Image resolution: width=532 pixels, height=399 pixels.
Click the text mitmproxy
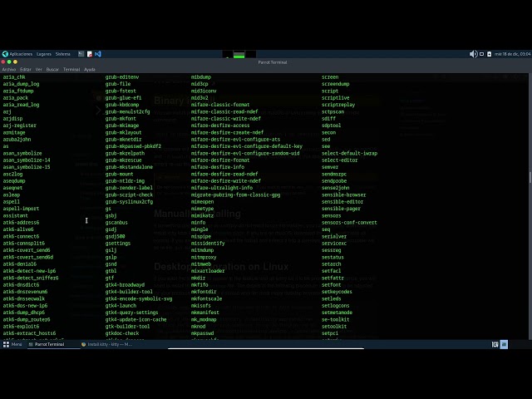[204, 257]
